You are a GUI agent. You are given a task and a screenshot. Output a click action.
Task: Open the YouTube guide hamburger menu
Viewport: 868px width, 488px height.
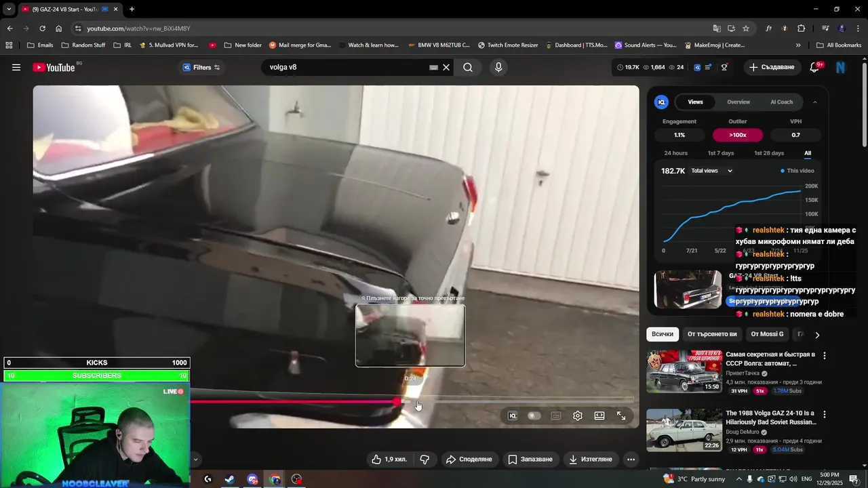(x=16, y=67)
